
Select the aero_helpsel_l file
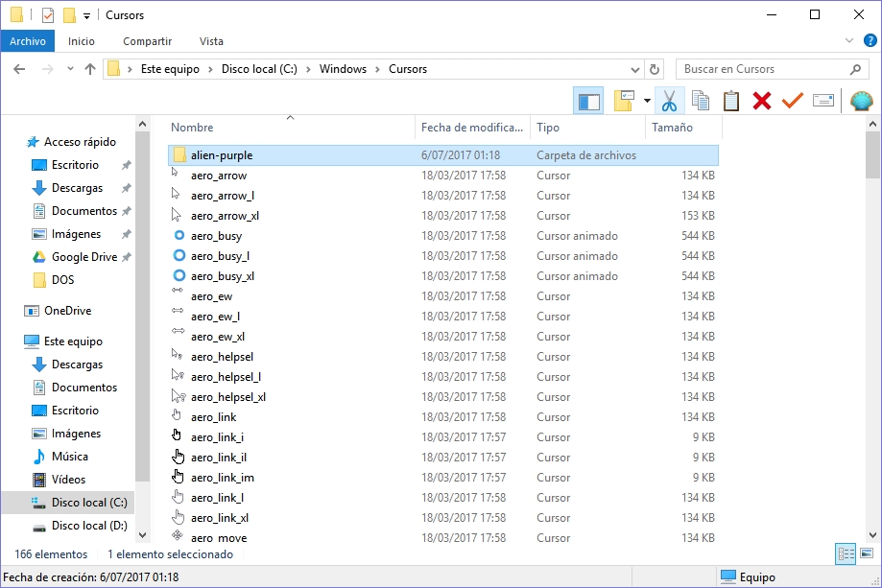point(443,377)
